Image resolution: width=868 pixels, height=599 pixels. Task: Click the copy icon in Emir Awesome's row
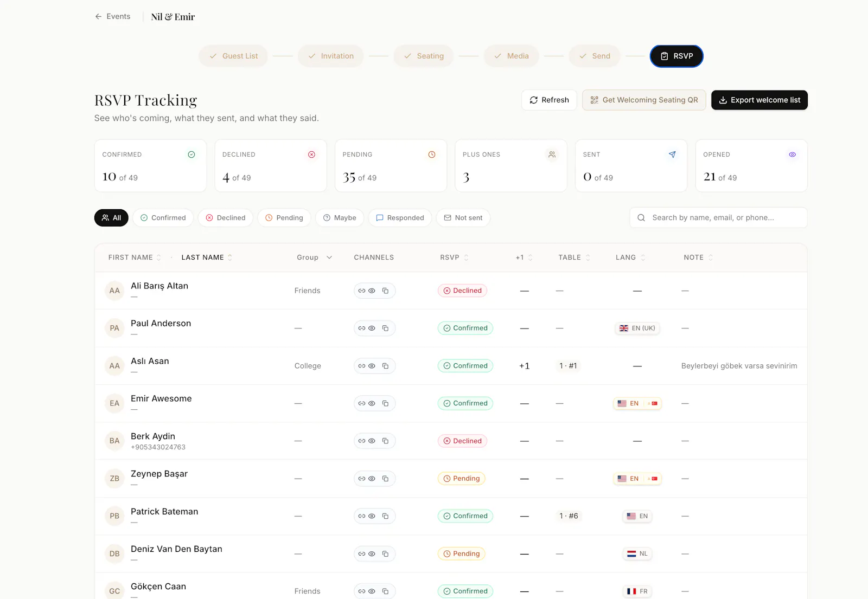coord(385,403)
